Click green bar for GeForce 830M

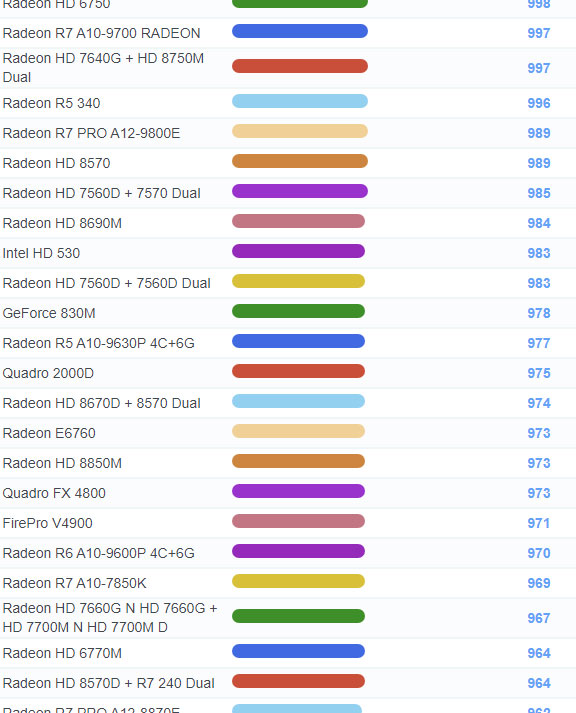point(298,311)
